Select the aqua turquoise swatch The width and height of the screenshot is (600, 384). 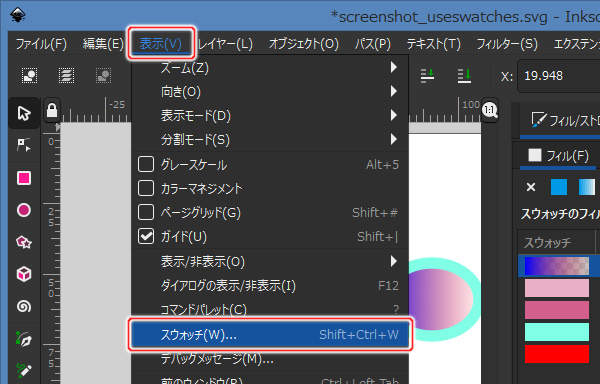pyautogui.click(x=557, y=332)
